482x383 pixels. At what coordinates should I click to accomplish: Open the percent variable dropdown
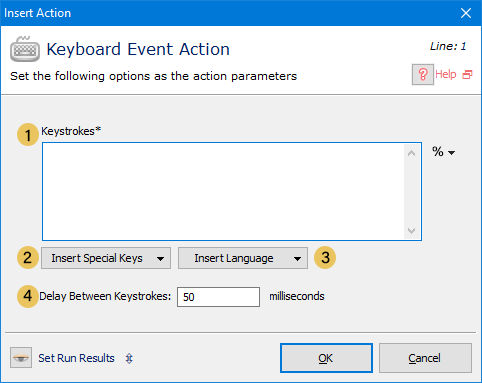click(443, 152)
